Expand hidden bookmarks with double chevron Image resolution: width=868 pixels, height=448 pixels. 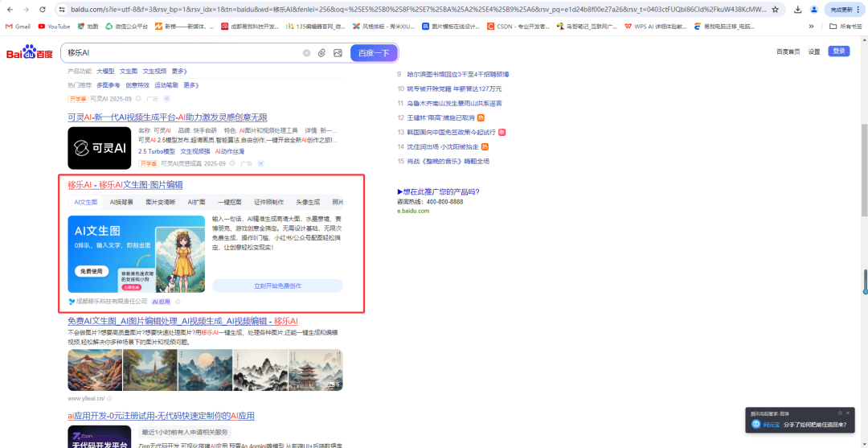point(812,26)
